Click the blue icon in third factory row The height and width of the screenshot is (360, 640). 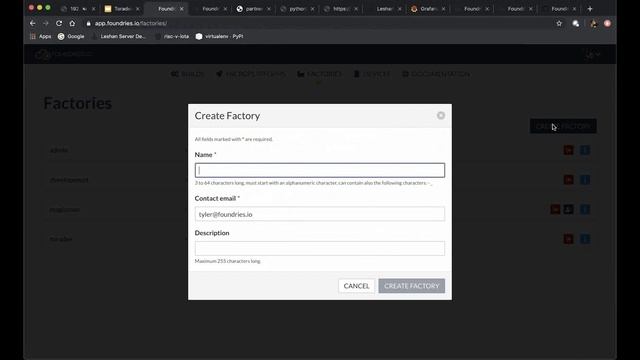click(585, 209)
